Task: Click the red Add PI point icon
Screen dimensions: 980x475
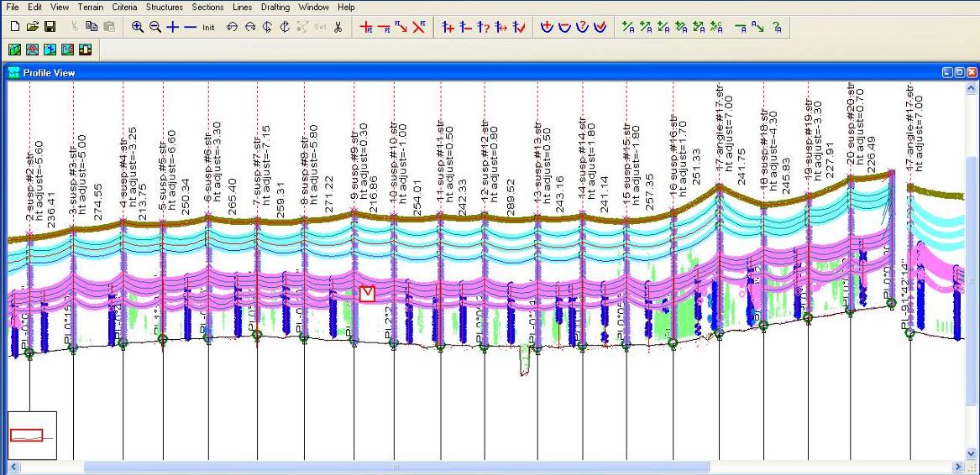Action: click(x=366, y=27)
